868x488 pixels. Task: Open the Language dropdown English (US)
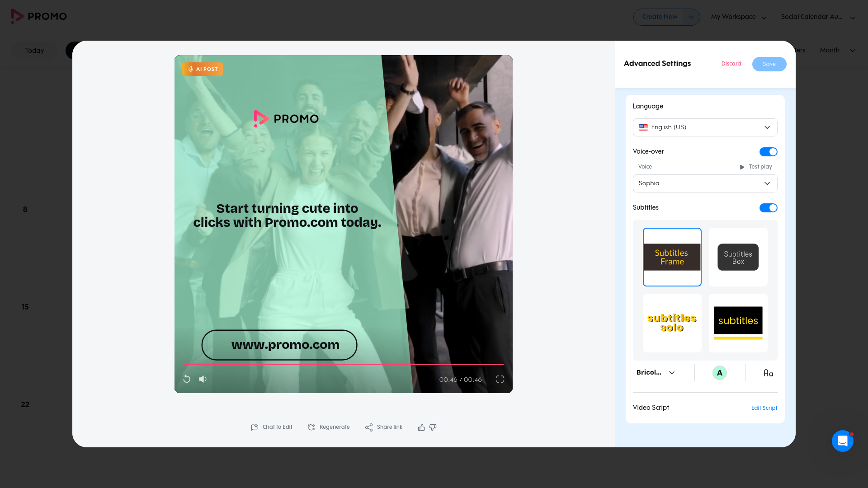coord(705,127)
